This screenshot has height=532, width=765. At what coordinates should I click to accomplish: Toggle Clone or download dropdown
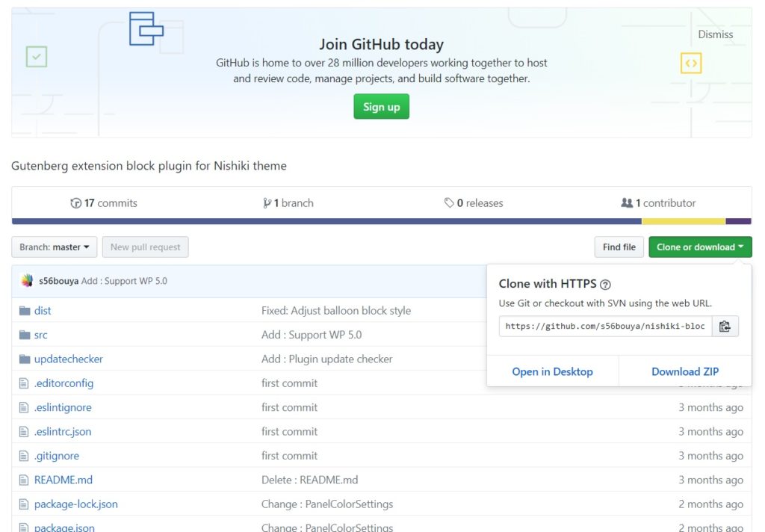[700, 247]
